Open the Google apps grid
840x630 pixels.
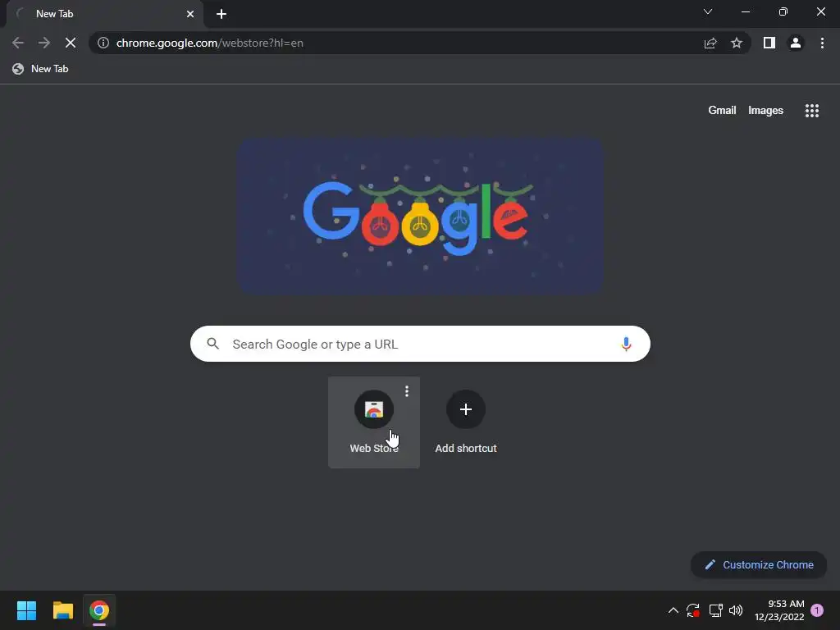pos(812,111)
